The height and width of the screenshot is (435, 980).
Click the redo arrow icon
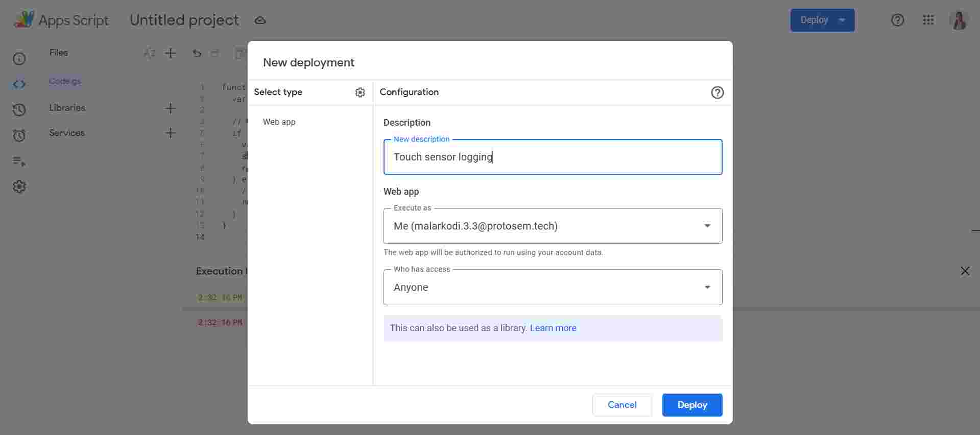tap(215, 53)
